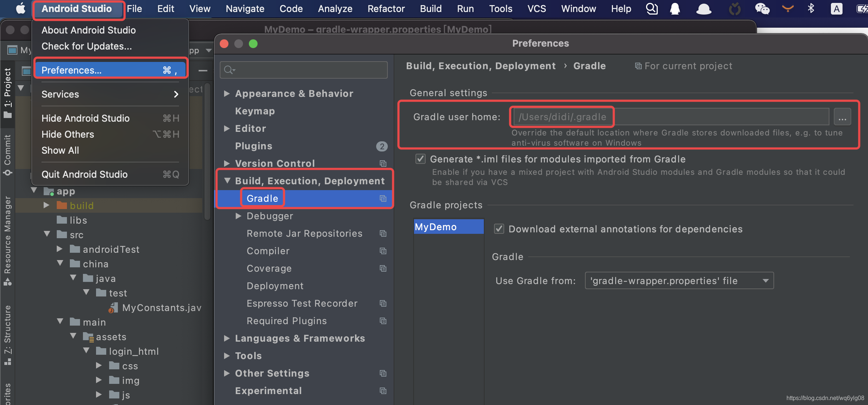Click the browse '...' button for Gradle user home

[842, 117]
